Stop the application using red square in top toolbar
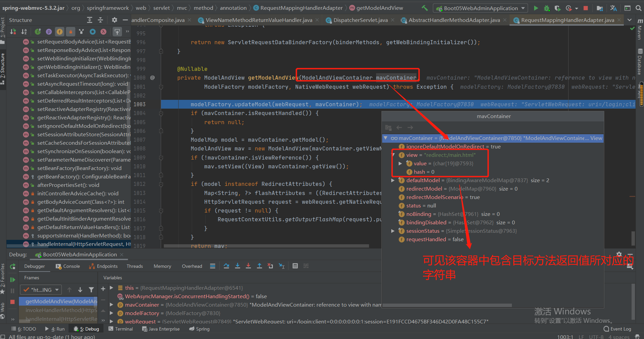 (x=586, y=8)
